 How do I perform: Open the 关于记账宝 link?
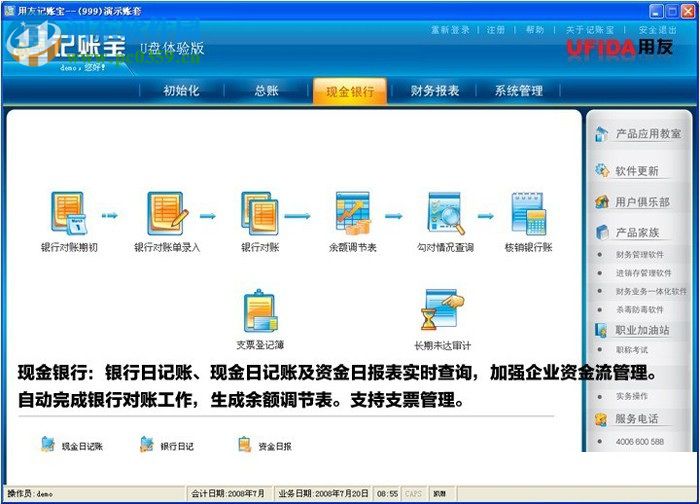tap(590, 30)
